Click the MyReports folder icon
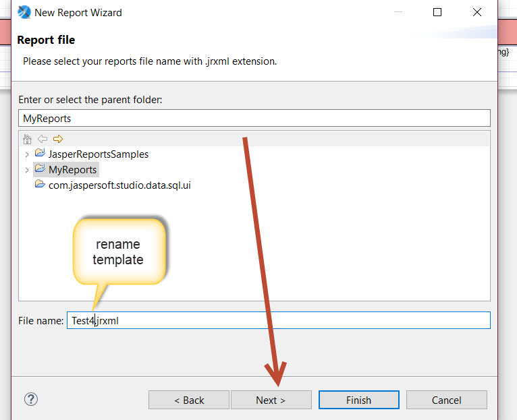The width and height of the screenshot is (517, 420). [x=40, y=169]
